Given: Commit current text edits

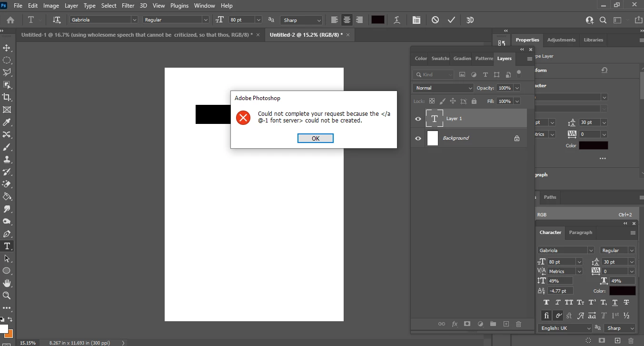Looking at the screenshot, I should [x=451, y=20].
